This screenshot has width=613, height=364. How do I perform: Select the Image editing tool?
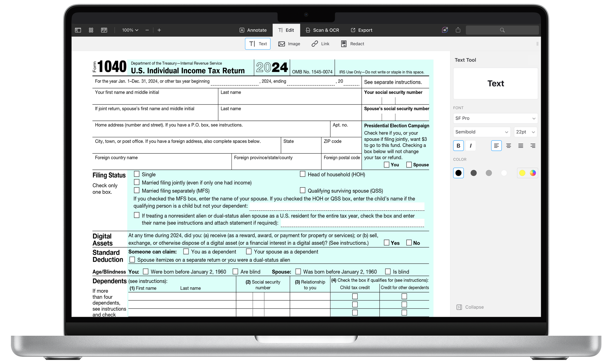[289, 44]
